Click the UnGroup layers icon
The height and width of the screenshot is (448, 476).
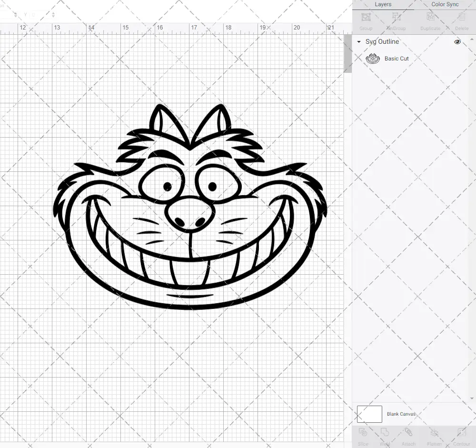396,17
